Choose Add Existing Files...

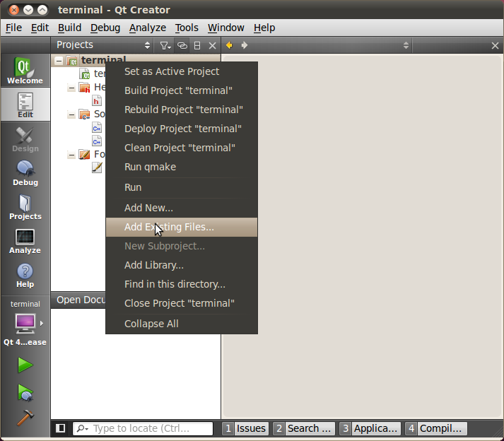182,227
